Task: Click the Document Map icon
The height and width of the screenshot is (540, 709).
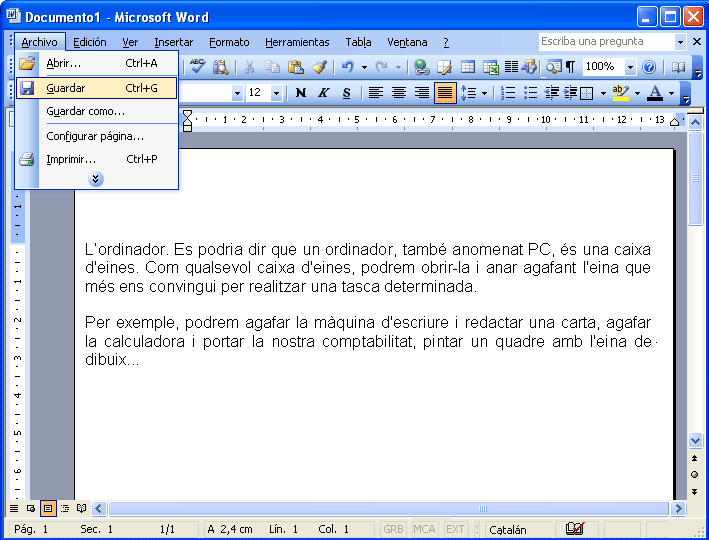Action: [x=553, y=67]
